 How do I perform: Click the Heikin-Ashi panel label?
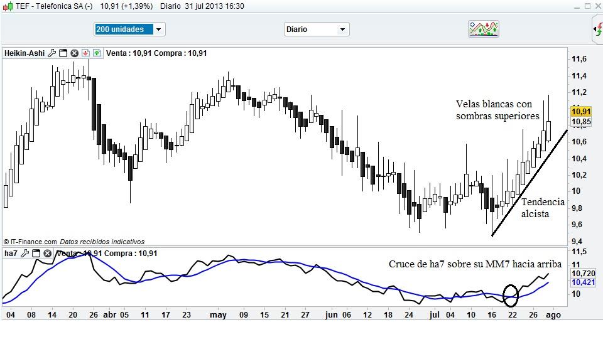(24, 53)
